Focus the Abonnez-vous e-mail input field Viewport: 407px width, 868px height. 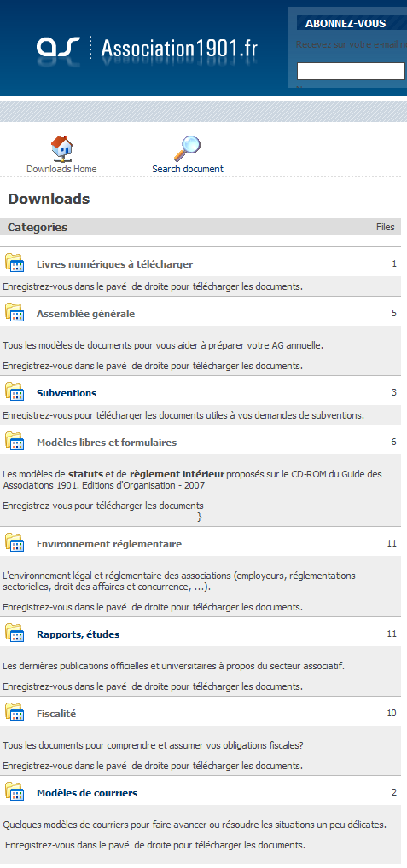(x=351, y=72)
